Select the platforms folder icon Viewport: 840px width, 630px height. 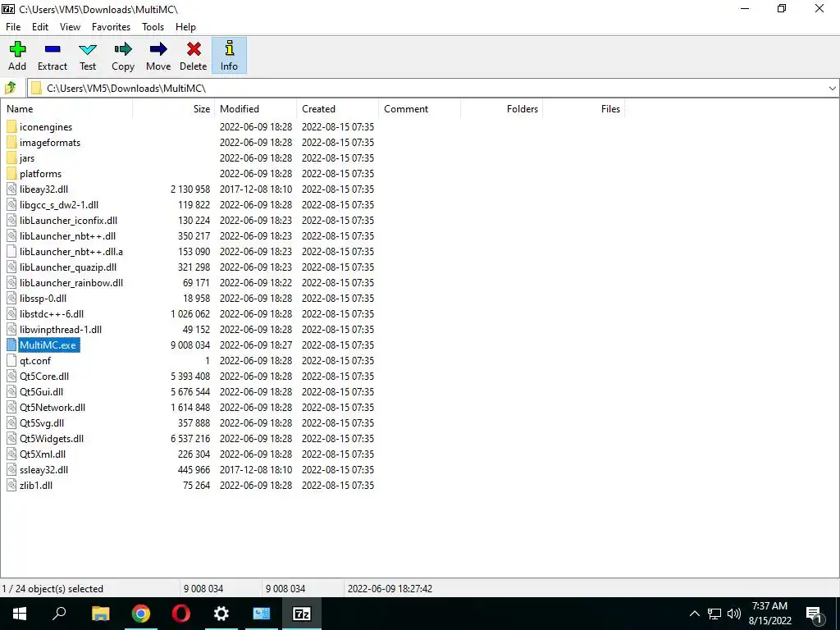click(x=11, y=174)
